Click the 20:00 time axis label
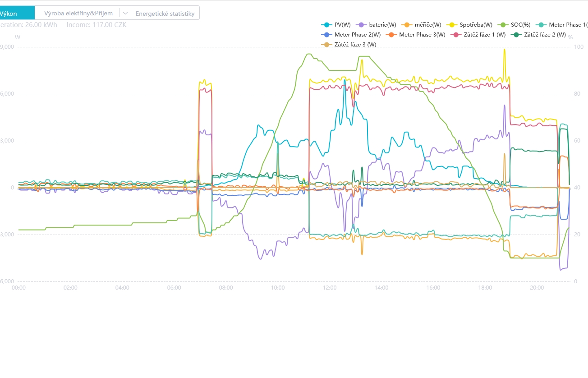The width and height of the screenshot is (588, 378). tap(537, 288)
